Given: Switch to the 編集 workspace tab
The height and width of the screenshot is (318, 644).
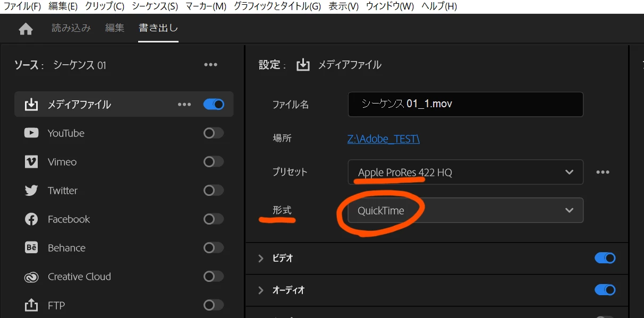Looking at the screenshot, I should pos(115,28).
